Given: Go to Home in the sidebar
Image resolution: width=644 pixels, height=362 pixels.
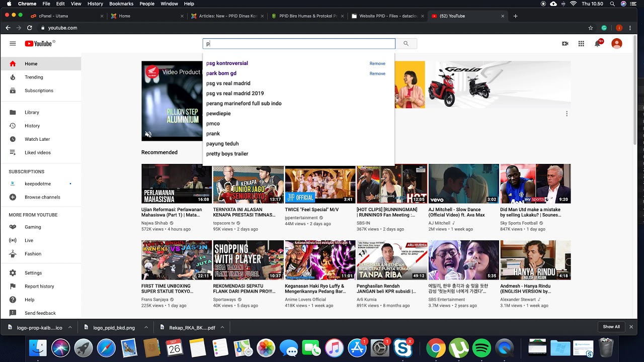Looking at the screenshot, I should [41, 64].
